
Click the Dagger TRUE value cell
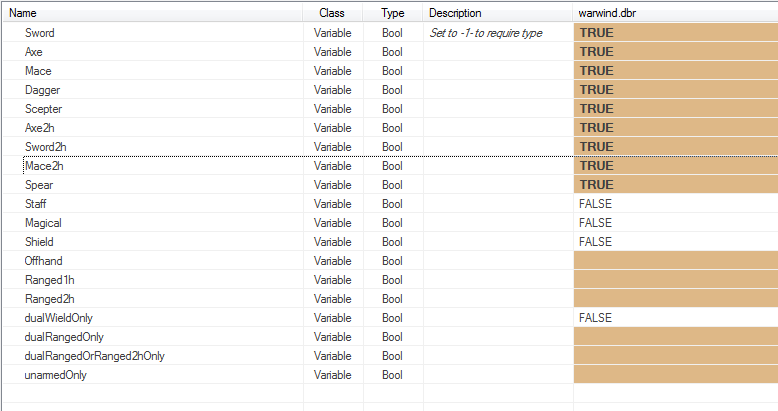point(676,90)
